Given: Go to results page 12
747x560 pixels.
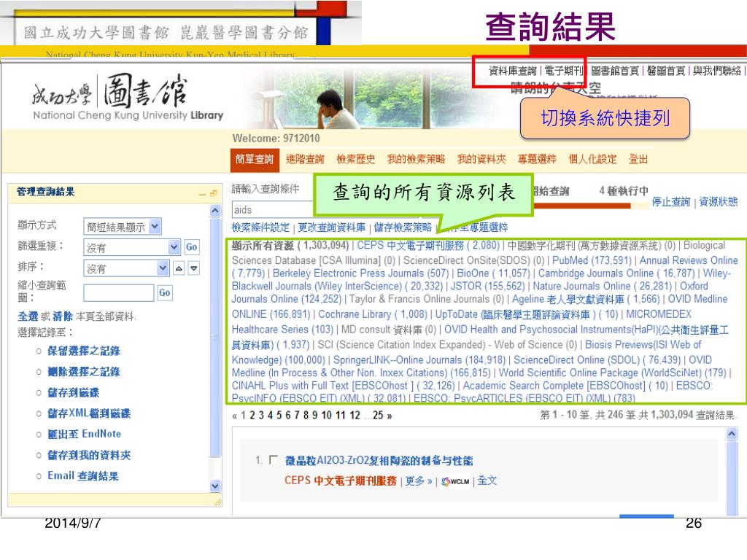Looking at the screenshot, I should tap(355, 416).
